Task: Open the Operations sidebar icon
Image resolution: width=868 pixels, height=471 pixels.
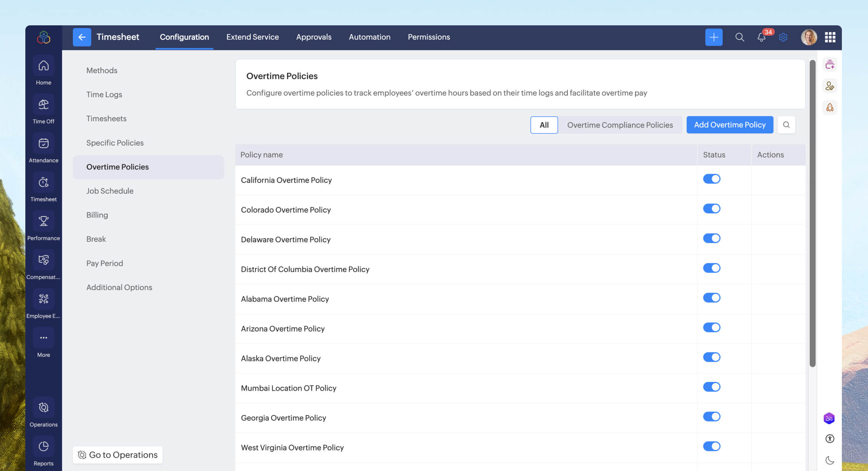Action: point(44,407)
